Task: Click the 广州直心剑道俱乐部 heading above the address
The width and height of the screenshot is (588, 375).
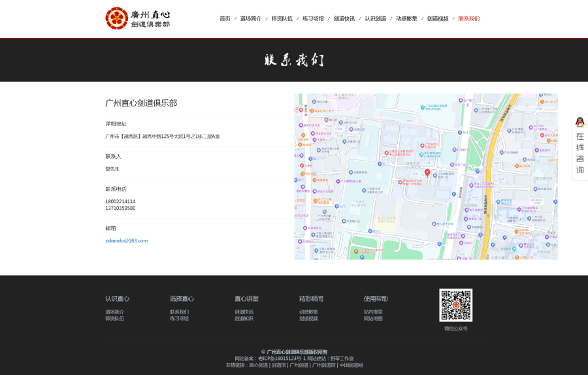Action: pos(141,103)
